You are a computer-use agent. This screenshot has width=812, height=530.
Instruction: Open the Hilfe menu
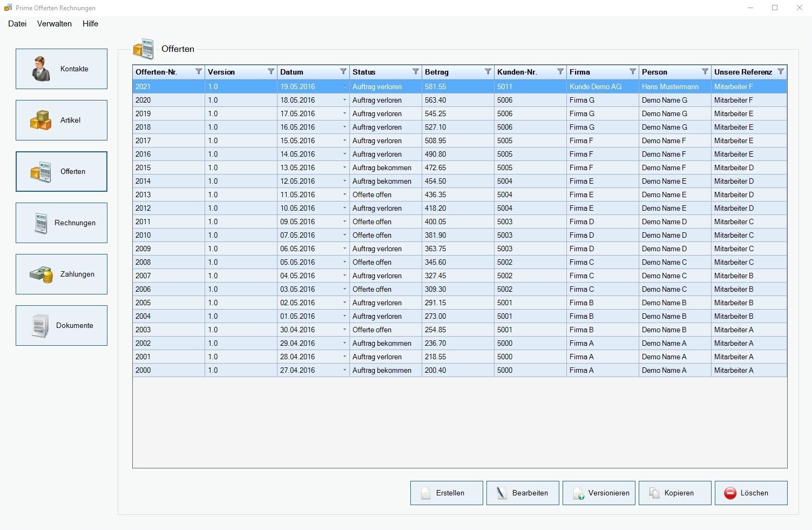click(91, 24)
